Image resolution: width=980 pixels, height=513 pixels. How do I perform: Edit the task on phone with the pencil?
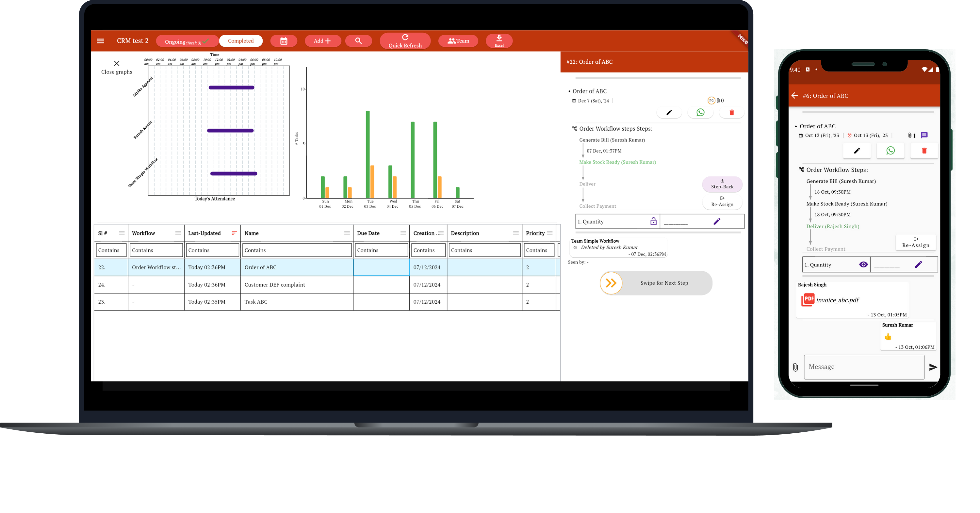[x=857, y=151]
